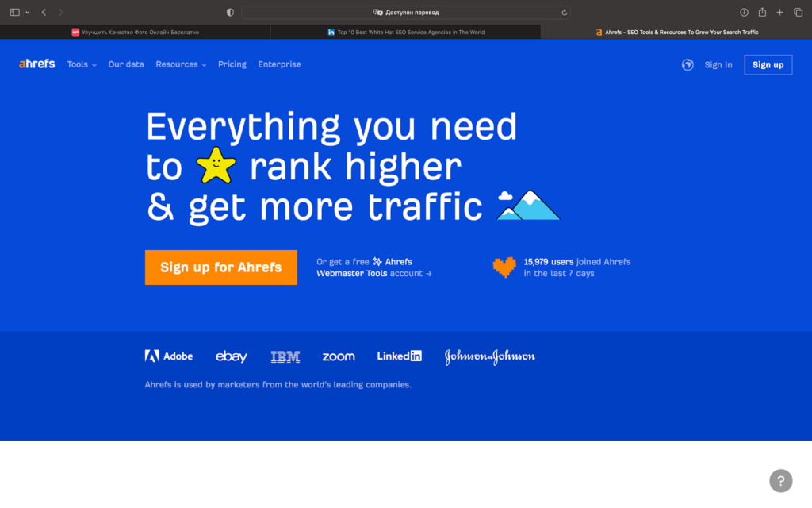Viewport: 812px width, 508px height.
Task: Open a new tab with plus
Action: point(779,12)
